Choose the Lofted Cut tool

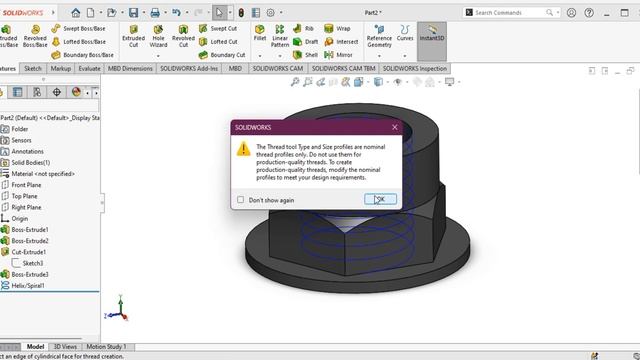pyautogui.click(x=218, y=42)
